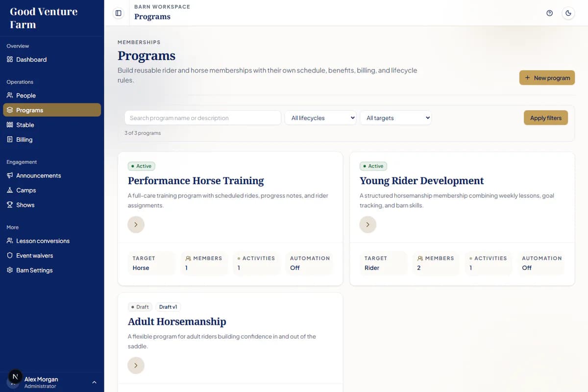Image resolution: width=588 pixels, height=392 pixels.
Task: Click the Lesson conversions icon
Action: pyautogui.click(x=10, y=241)
